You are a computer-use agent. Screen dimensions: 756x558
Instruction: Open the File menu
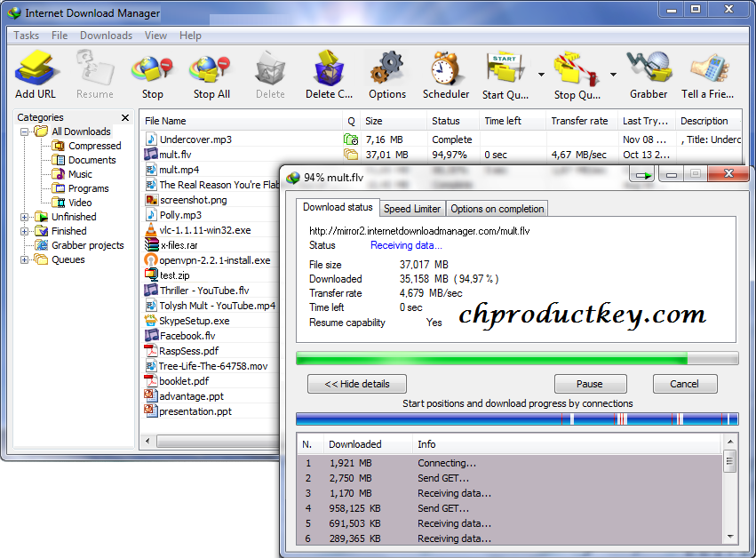(60, 36)
